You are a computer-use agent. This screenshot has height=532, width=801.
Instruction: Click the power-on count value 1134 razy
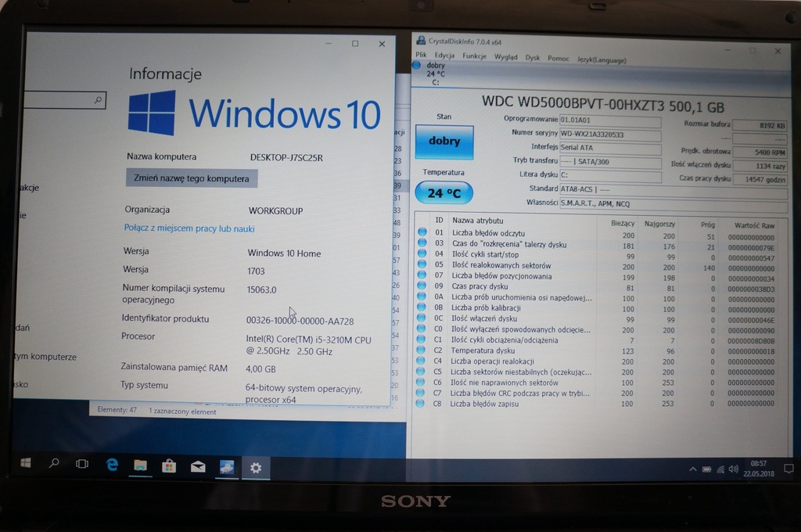click(x=760, y=166)
